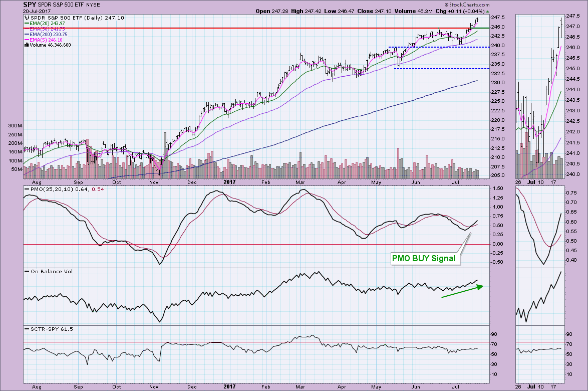The height and width of the screenshot is (391, 588).
Task: Click the blue EMA(200) legend line swatch
Action: coord(27,34)
